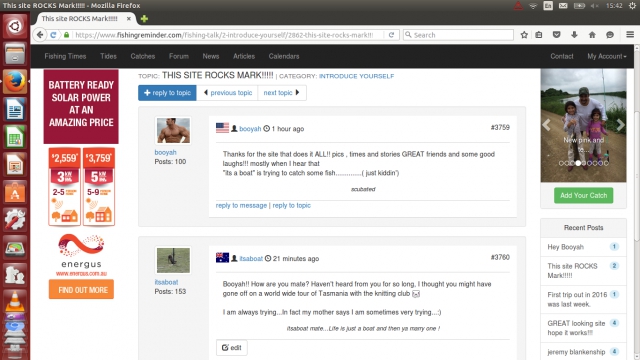Expand the My Account dropdown
Screen dimensions: 640x360
coord(607,56)
